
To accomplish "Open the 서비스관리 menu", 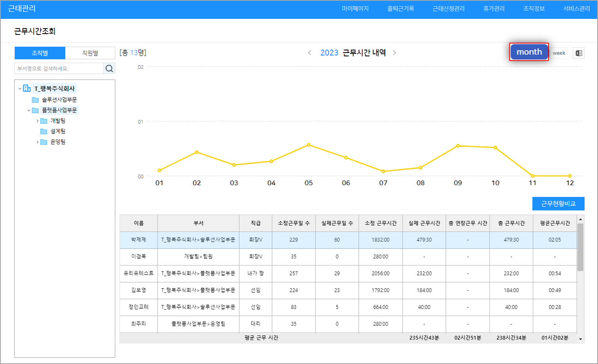I will tap(577, 8).
